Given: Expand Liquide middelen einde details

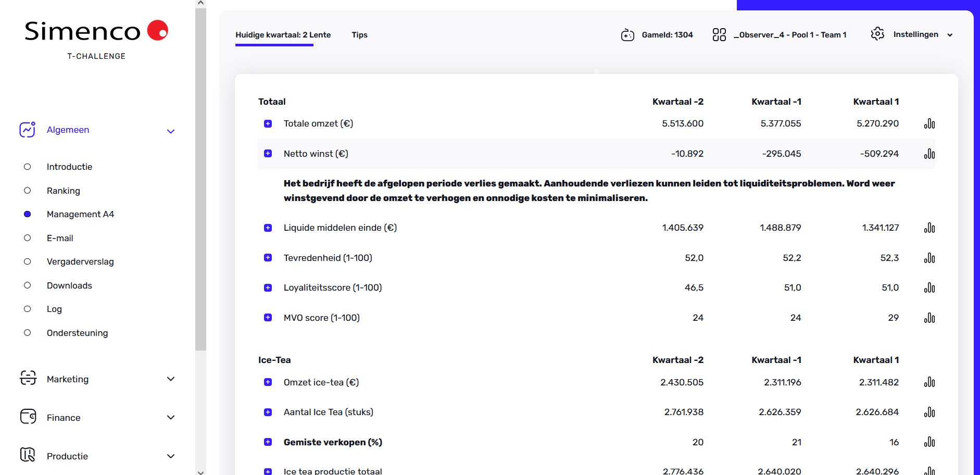Looking at the screenshot, I should [x=268, y=228].
